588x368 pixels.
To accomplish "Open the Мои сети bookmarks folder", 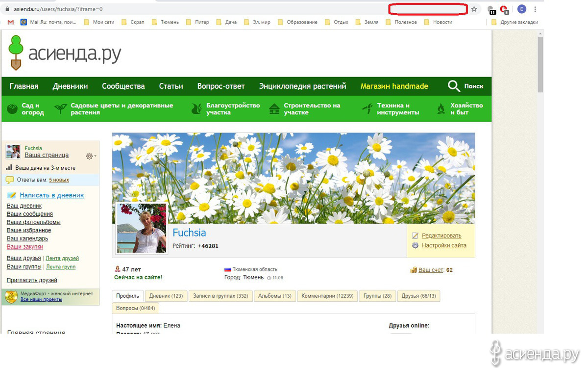I will point(99,22).
